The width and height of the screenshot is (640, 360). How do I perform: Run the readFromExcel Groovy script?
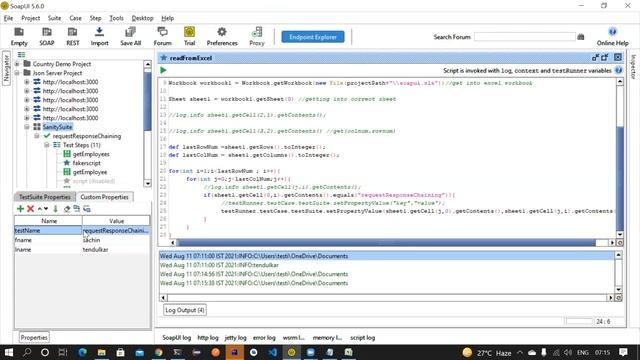click(x=163, y=70)
